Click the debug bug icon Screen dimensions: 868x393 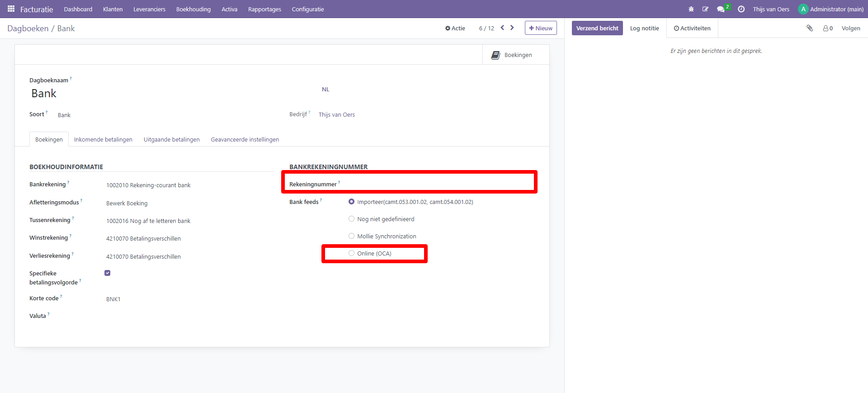(x=691, y=9)
